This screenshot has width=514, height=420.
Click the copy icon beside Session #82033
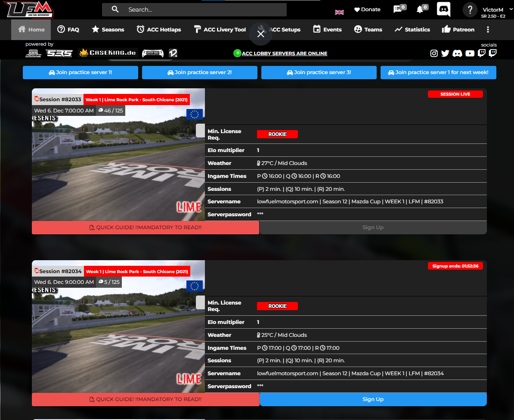(37, 99)
